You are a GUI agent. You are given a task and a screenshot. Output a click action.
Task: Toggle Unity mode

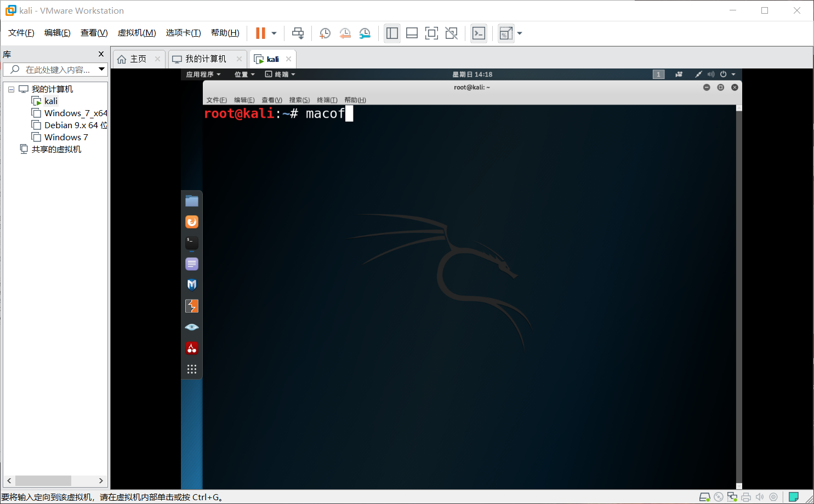[x=451, y=33]
